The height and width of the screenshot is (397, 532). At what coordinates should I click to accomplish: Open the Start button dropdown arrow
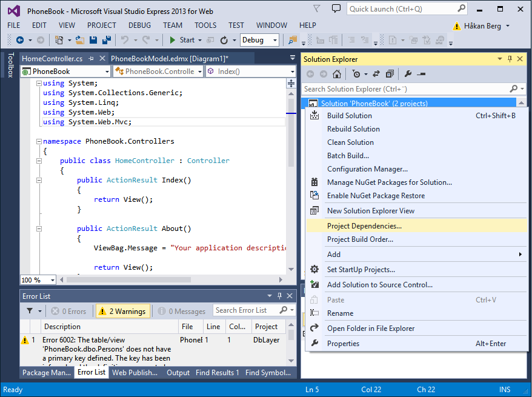click(200, 41)
